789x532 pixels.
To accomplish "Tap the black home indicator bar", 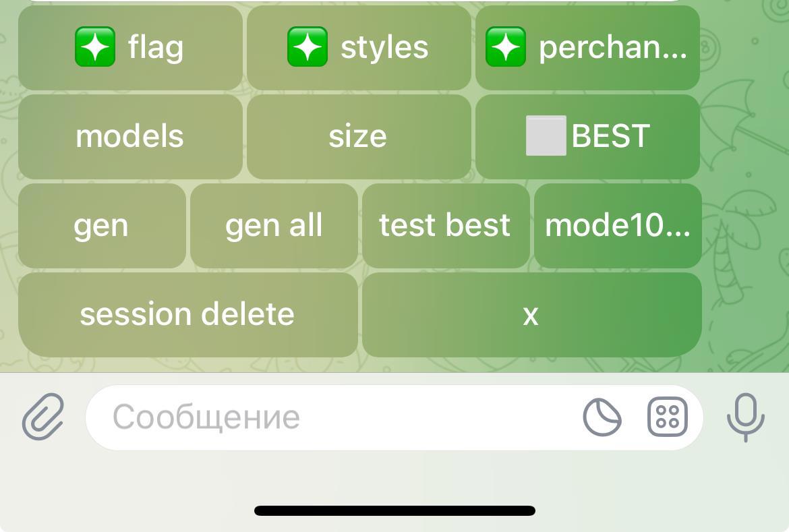I will [394, 510].
